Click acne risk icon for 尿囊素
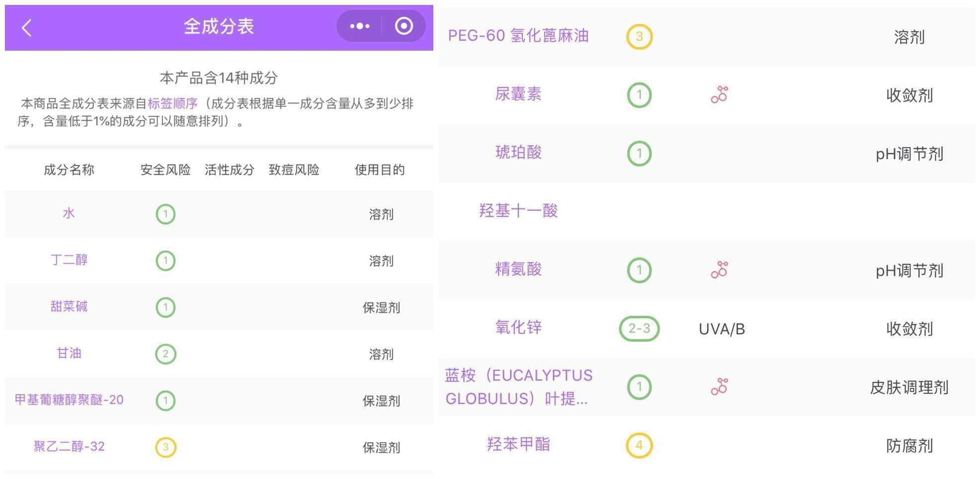 (x=719, y=95)
